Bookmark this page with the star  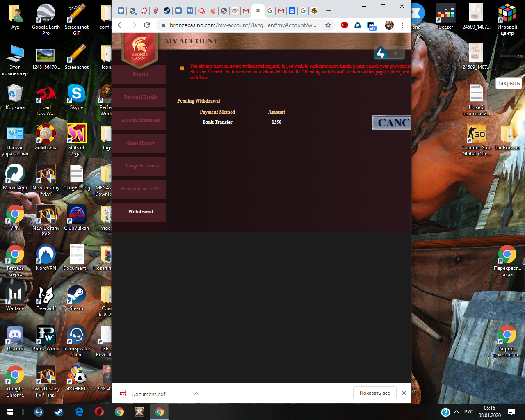pos(328,25)
